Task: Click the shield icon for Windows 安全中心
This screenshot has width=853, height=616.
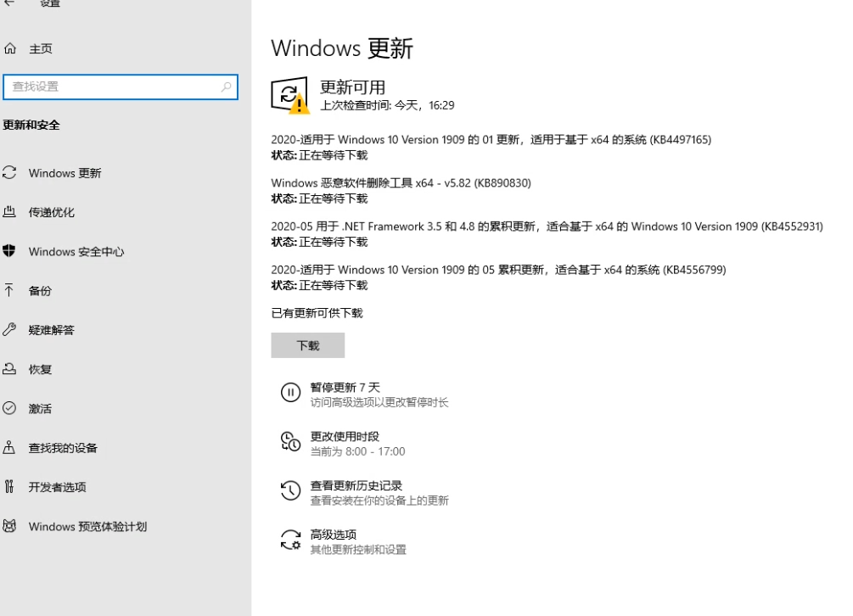Action: click(8, 250)
